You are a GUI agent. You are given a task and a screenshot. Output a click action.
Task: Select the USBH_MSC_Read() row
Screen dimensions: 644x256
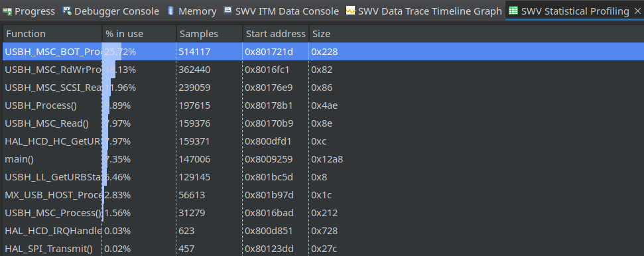(x=323, y=123)
